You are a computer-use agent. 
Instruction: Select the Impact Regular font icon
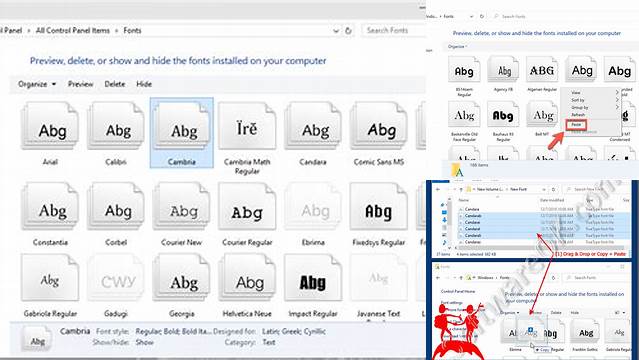313,278
